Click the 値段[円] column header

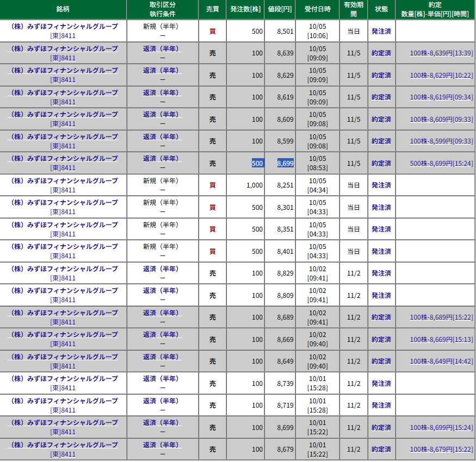pyautogui.click(x=280, y=9)
